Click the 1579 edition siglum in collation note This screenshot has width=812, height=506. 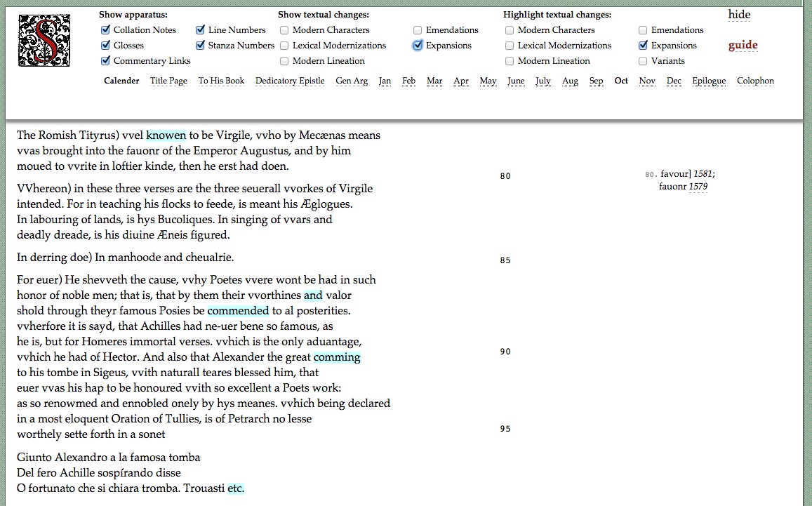coord(698,187)
